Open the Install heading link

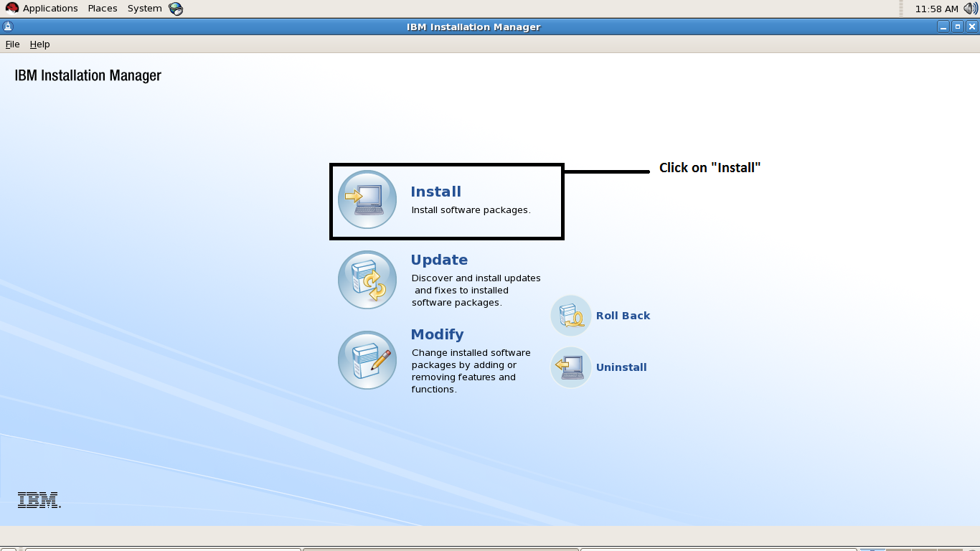point(435,192)
